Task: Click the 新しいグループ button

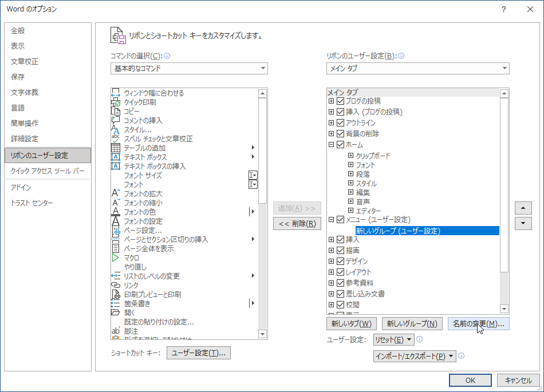Action: pyautogui.click(x=412, y=324)
